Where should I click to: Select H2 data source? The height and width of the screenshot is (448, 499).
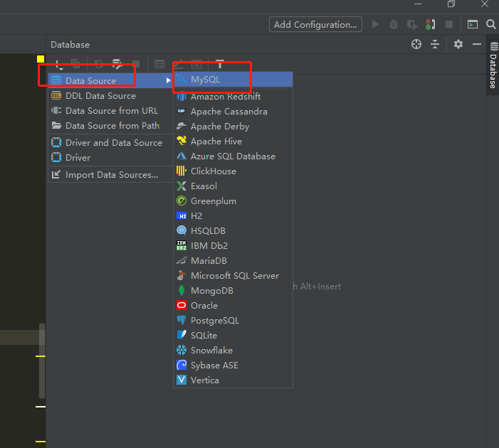point(233,216)
